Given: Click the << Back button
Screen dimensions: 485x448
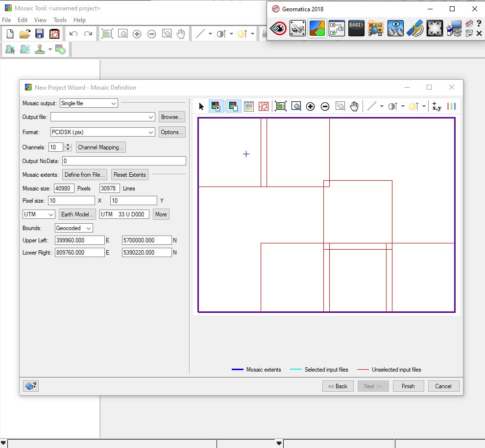Looking at the screenshot, I should click(x=338, y=386).
